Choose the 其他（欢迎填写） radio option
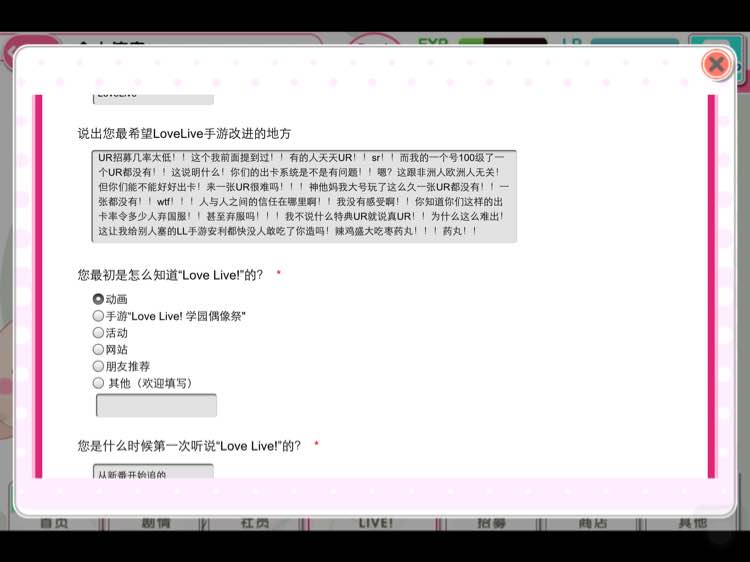750x562 pixels. pyautogui.click(x=98, y=383)
